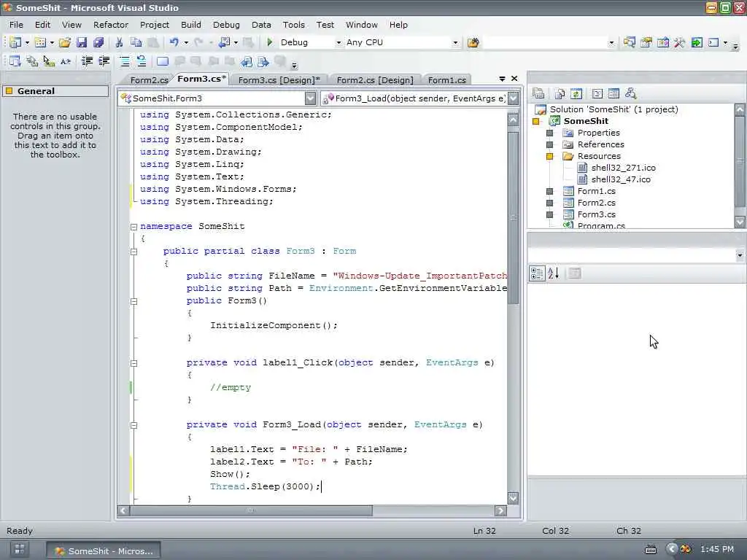Click the Save All icon

tap(98, 42)
